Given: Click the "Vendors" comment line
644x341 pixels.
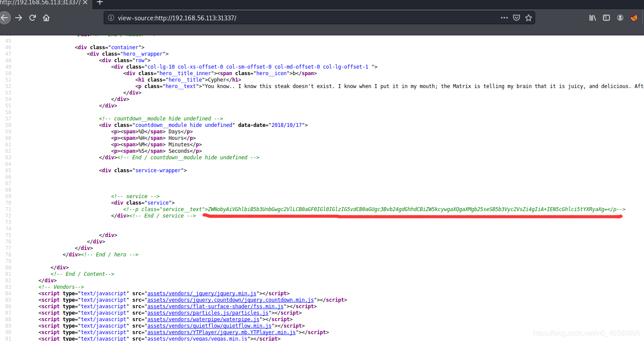Looking at the screenshot, I should pos(61,287).
